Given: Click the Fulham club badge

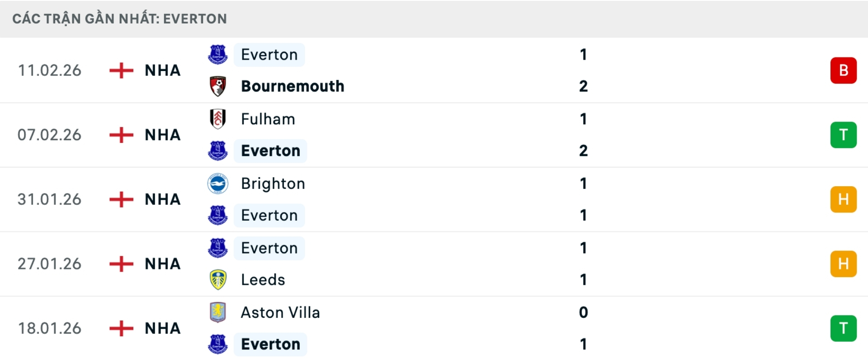Looking at the screenshot, I should (x=217, y=119).
